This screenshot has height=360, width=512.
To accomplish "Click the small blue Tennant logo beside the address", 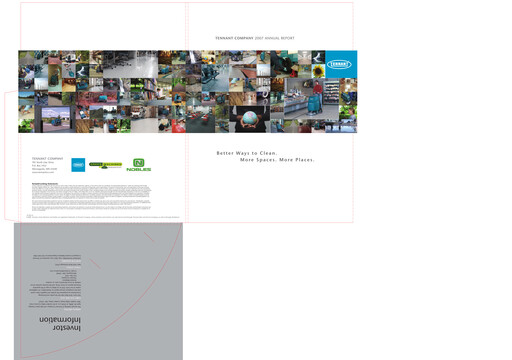I will point(78,165).
